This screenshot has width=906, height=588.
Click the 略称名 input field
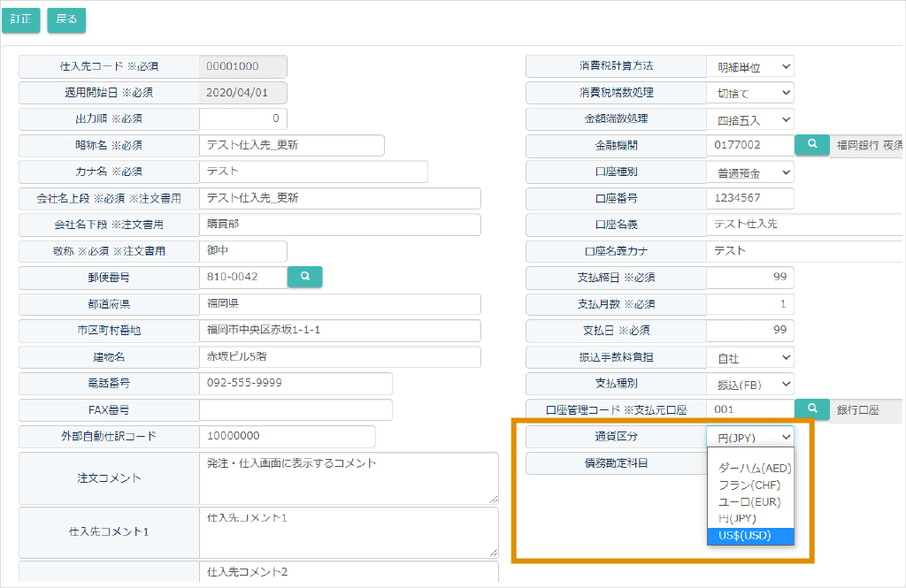(292, 145)
